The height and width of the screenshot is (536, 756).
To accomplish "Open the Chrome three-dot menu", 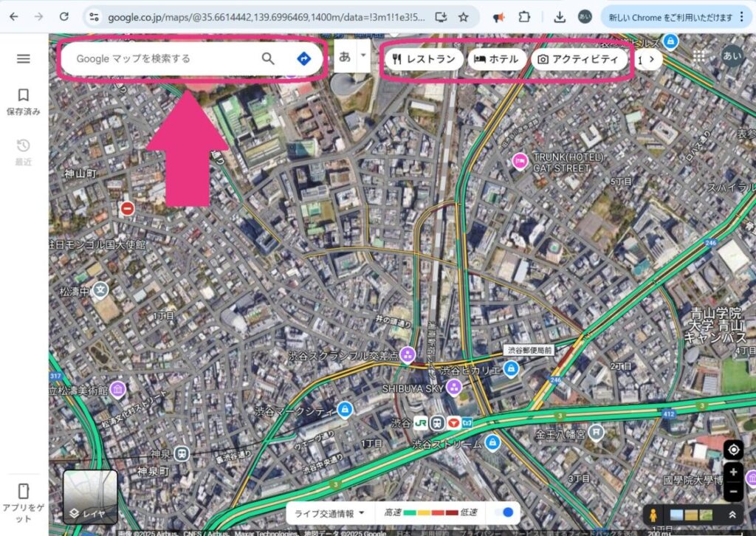I will pyautogui.click(x=741, y=17).
